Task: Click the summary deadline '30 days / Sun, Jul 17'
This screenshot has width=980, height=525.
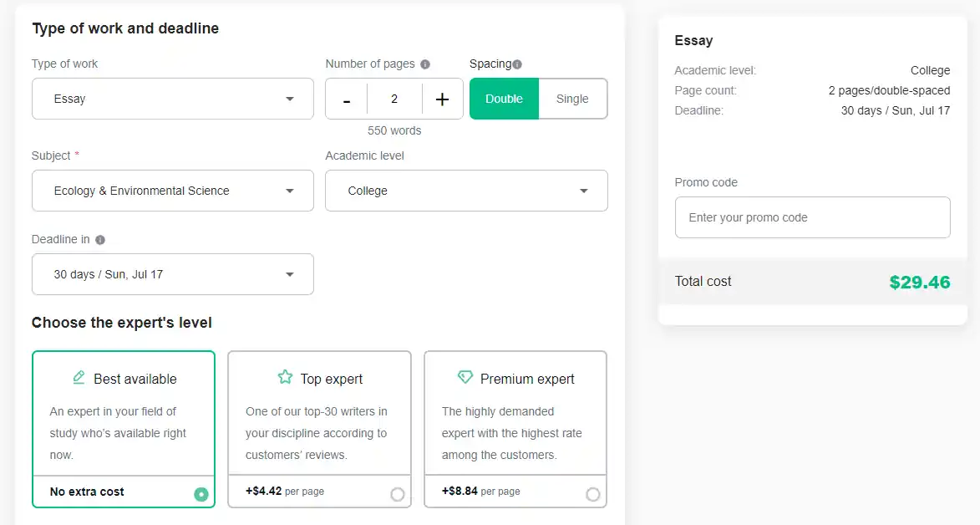Action: [896, 110]
